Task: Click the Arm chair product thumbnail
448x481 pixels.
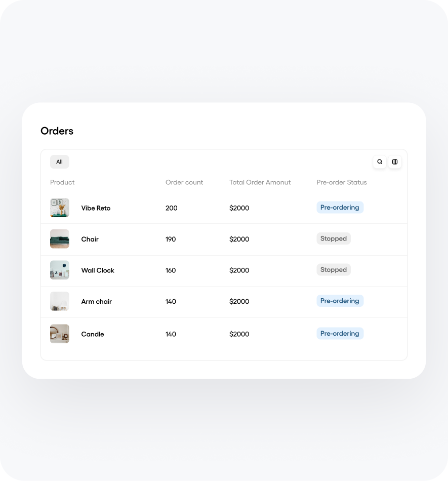Action: point(60,301)
